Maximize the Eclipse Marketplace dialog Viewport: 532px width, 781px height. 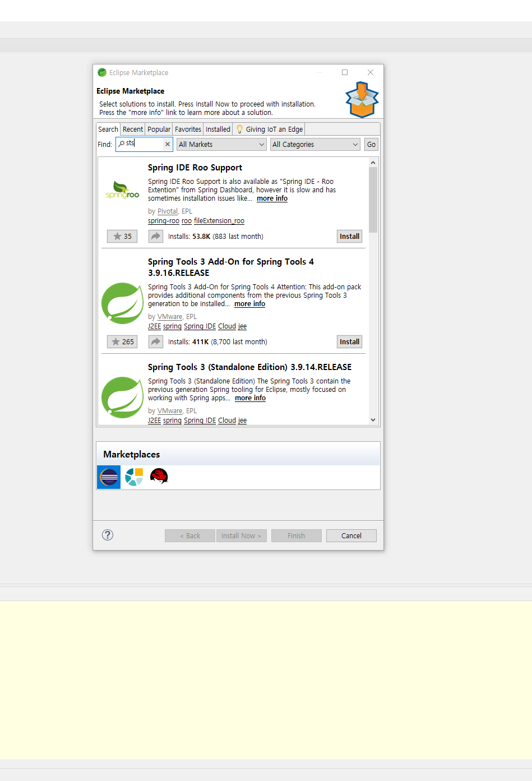[345, 72]
